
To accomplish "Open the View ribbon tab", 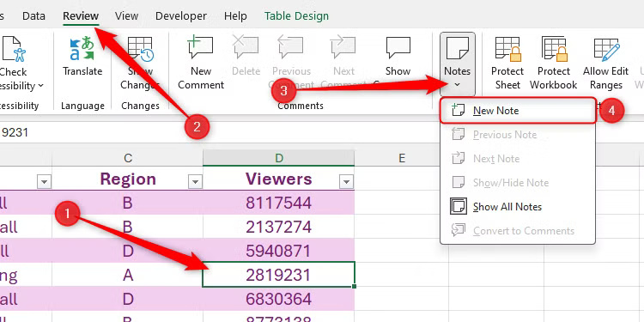I will [x=126, y=16].
